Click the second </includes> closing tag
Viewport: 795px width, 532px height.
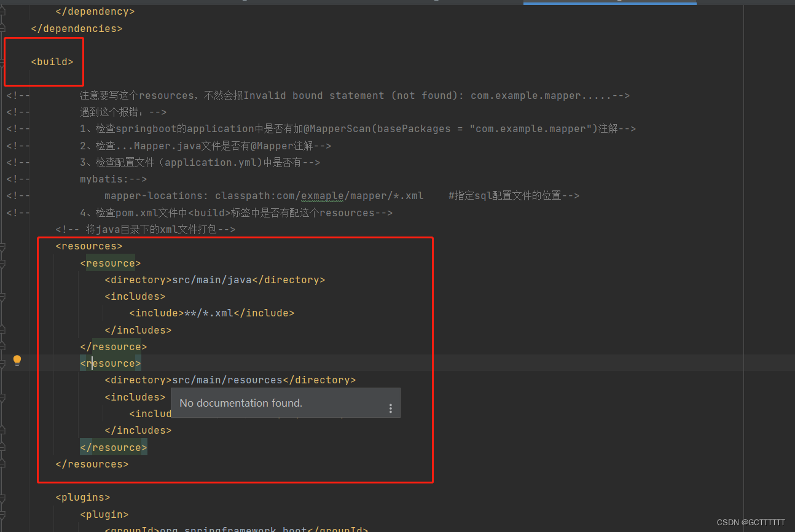[138, 431]
